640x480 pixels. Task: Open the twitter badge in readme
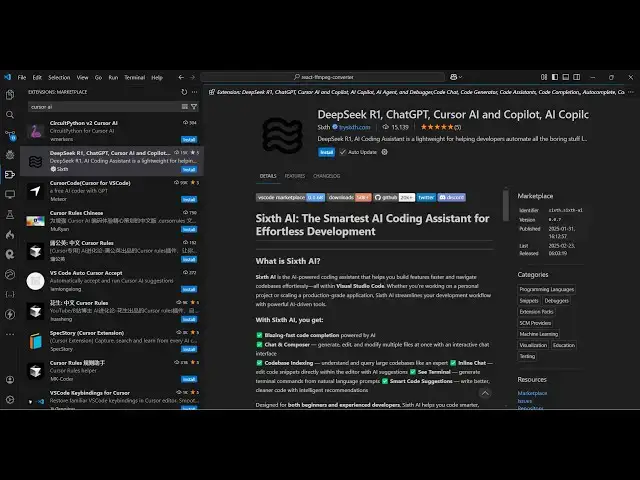427,198
